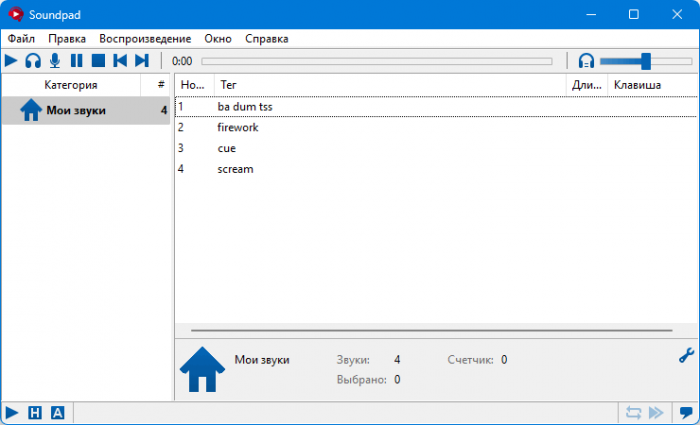700x425 pixels.
Task: Select the 'ba dum tss' sound
Action: pos(436,107)
